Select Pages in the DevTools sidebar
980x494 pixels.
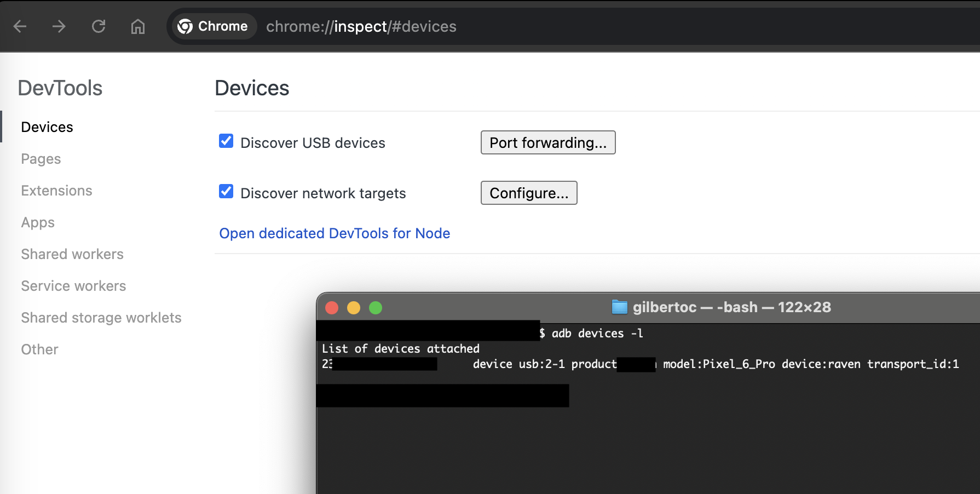[x=41, y=159]
